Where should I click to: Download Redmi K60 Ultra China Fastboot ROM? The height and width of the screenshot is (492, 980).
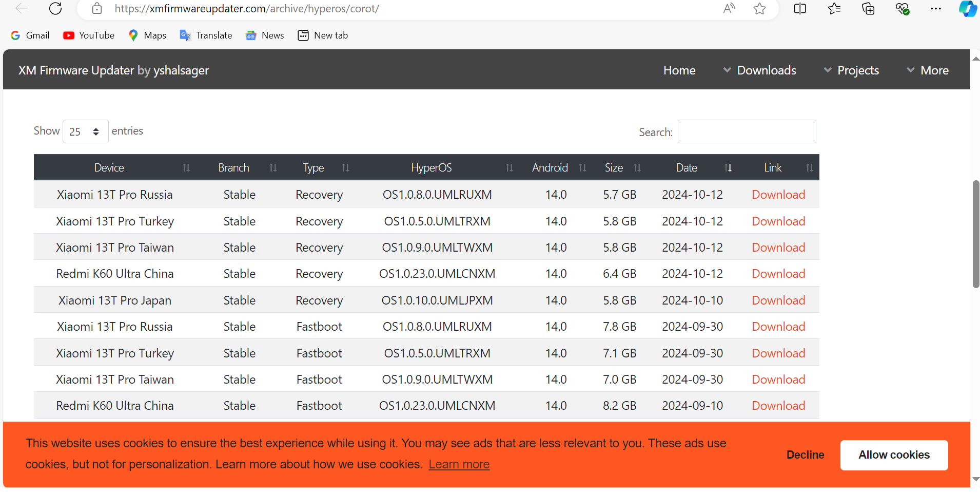pyautogui.click(x=778, y=406)
